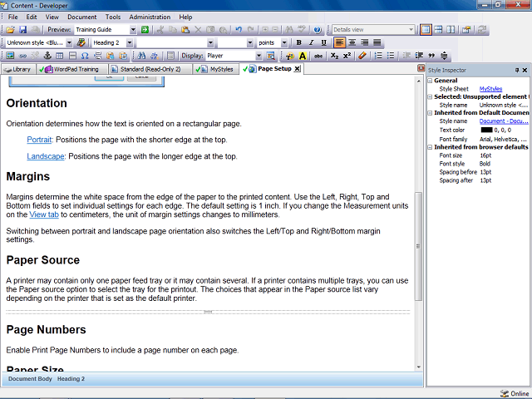This screenshot has height=399, width=532.
Task: Open the MyStyles style sheet link
Action: [x=490, y=89]
